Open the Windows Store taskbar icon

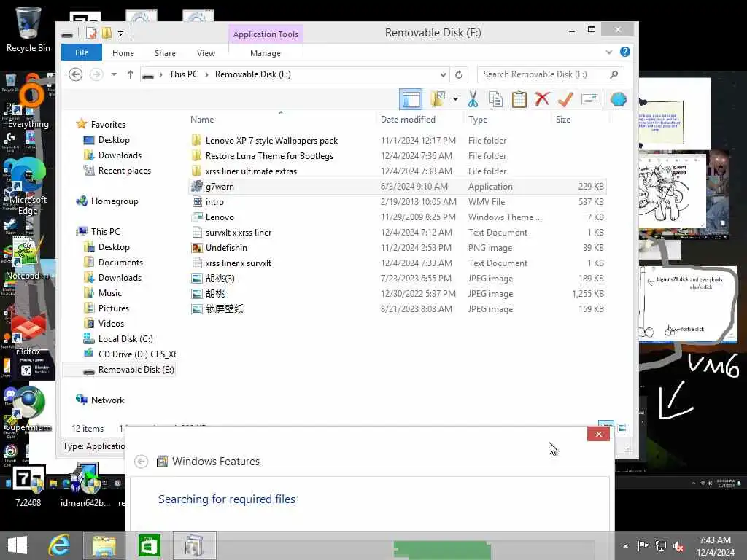[x=149, y=545]
